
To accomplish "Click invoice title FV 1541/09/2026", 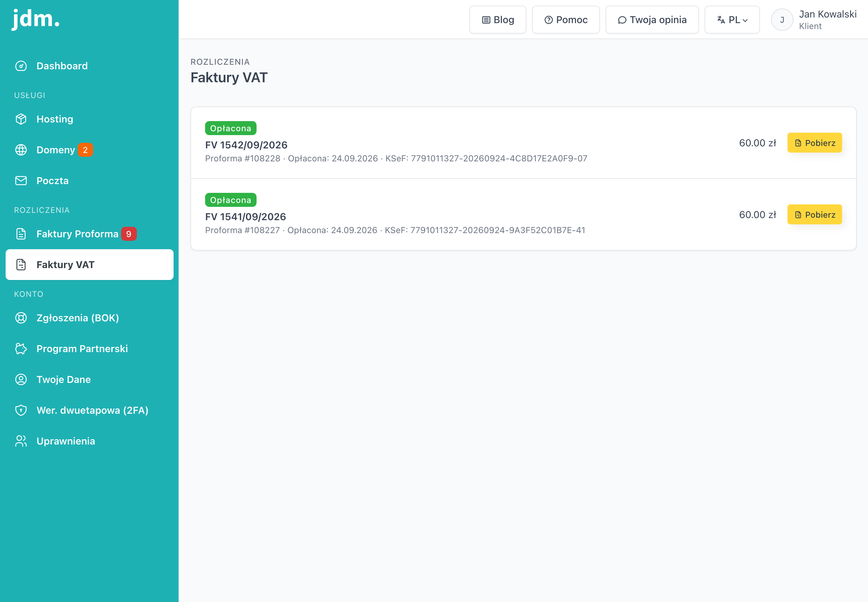I will coord(246,217).
